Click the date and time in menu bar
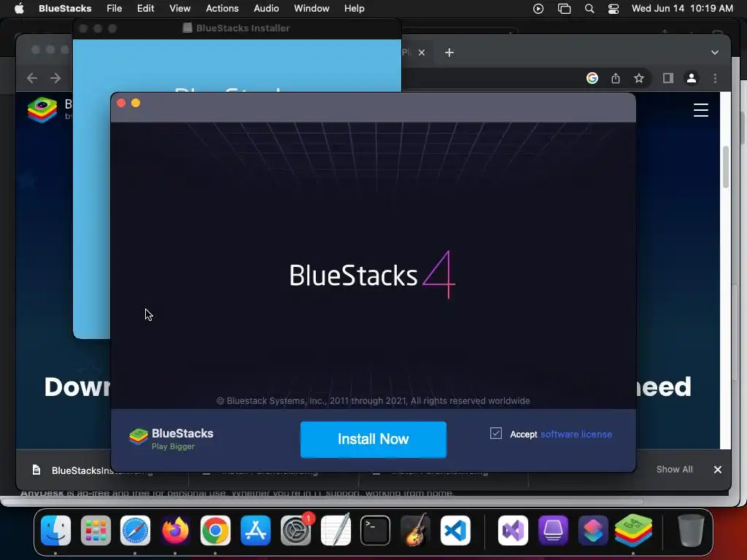This screenshot has width=747, height=560. 682,9
